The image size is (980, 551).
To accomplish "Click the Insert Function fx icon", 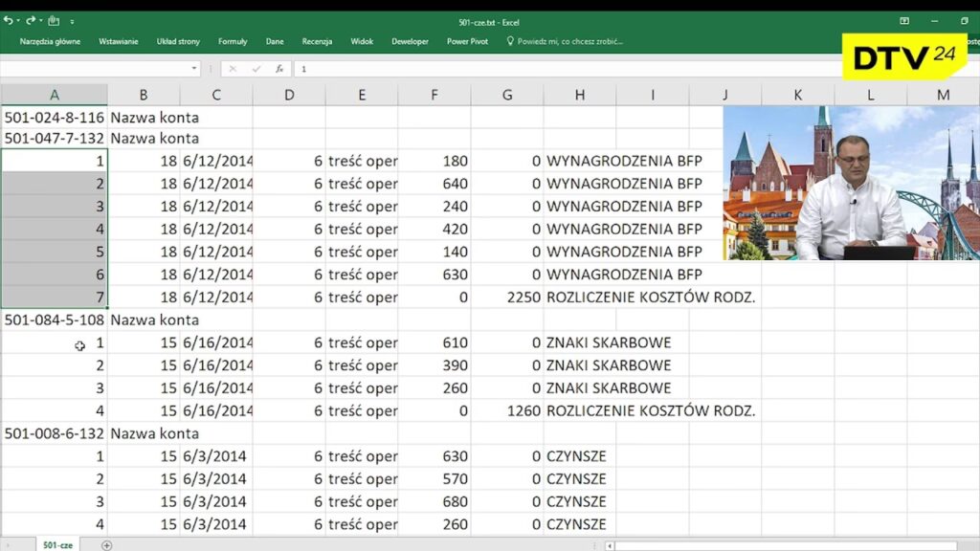I will (279, 69).
